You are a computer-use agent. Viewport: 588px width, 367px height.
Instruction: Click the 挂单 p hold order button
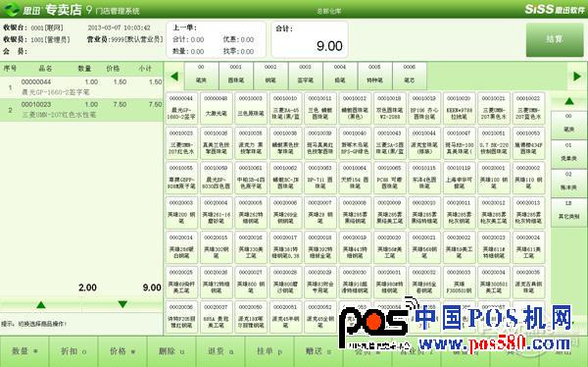click(269, 351)
